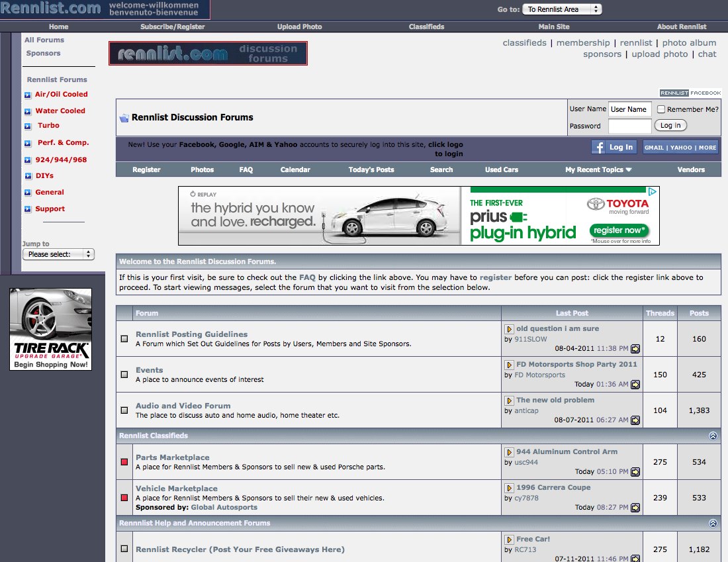Open Upload Photo in top menu

(299, 27)
